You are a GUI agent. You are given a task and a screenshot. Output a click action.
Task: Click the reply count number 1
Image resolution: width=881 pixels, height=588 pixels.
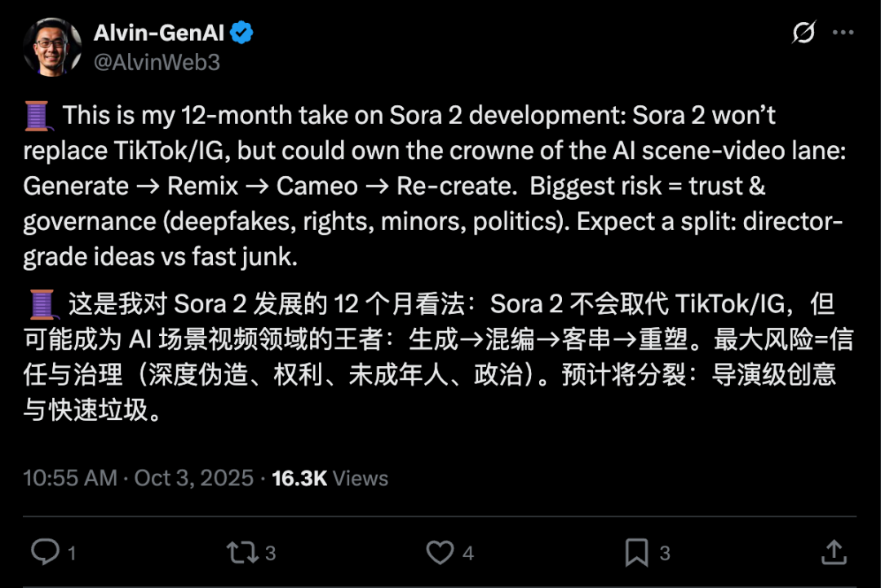click(x=72, y=554)
